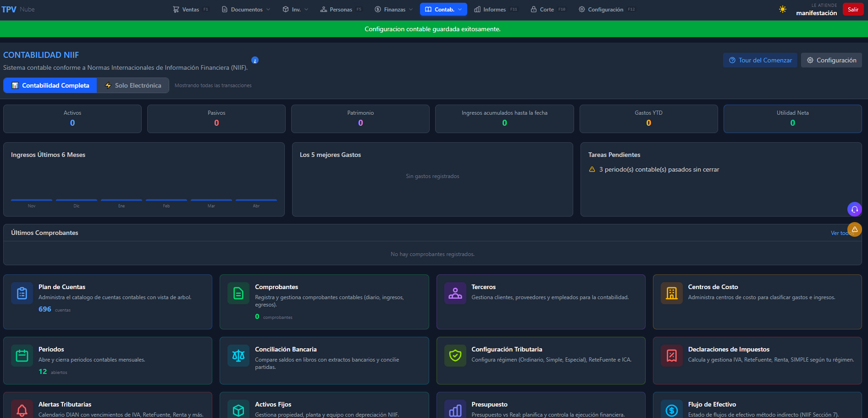Click the Declaraciones de Impuestos receipt icon
Viewport: 868px width, 418px height.
[671, 356]
